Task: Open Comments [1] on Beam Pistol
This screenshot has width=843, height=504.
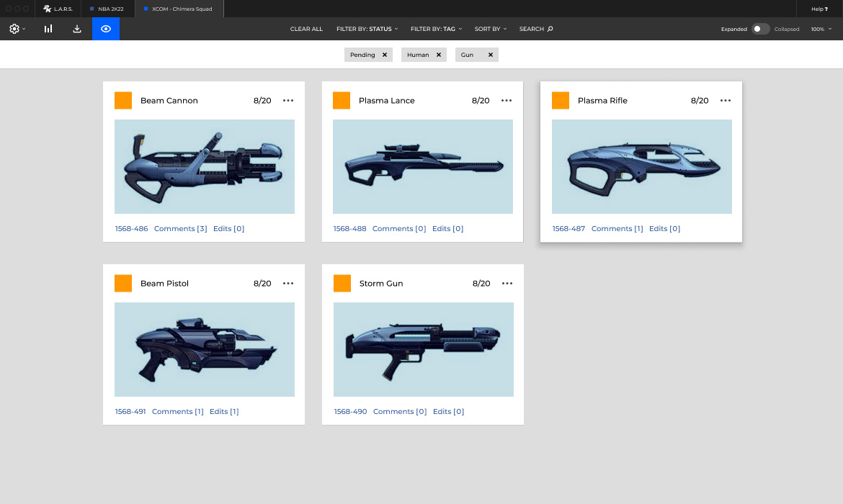Action: pos(178,411)
